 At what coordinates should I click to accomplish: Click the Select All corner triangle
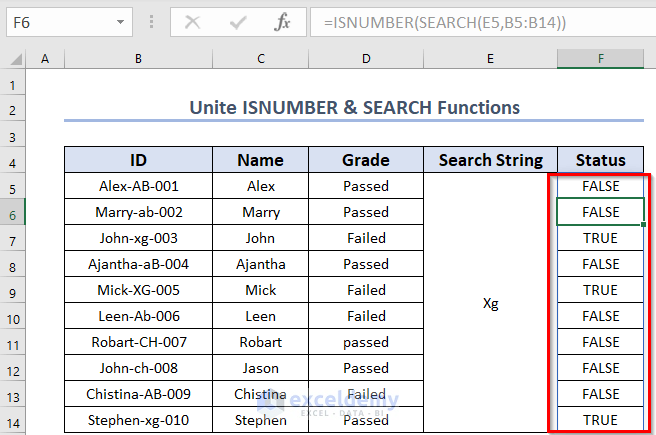click(x=14, y=60)
